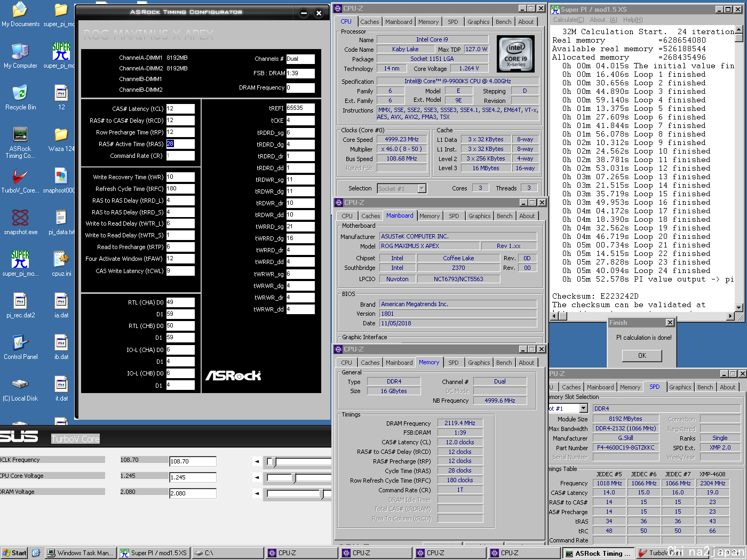Click OK in the Finish dialog
Image resolution: width=747 pixels, height=560 pixels.
click(x=642, y=356)
